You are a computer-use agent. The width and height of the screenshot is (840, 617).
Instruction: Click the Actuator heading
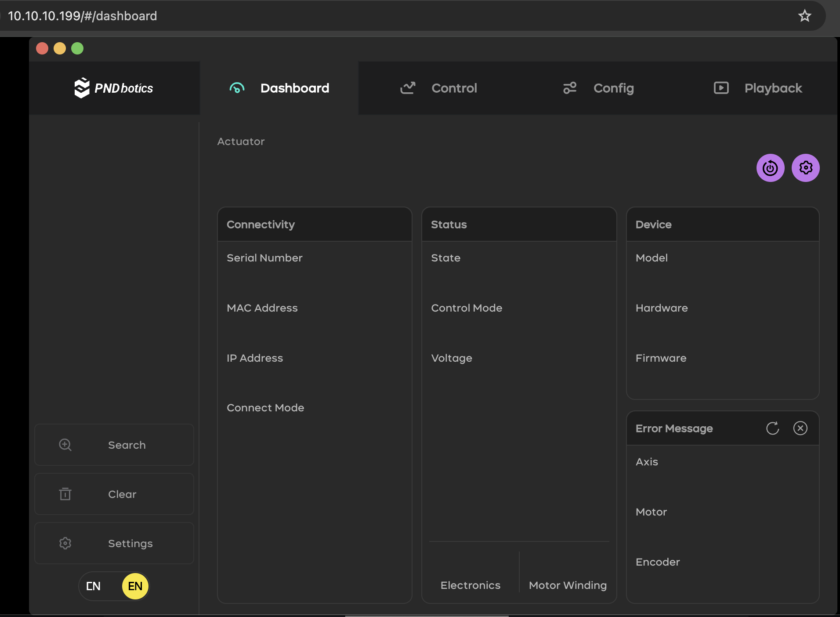[x=241, y=142]
